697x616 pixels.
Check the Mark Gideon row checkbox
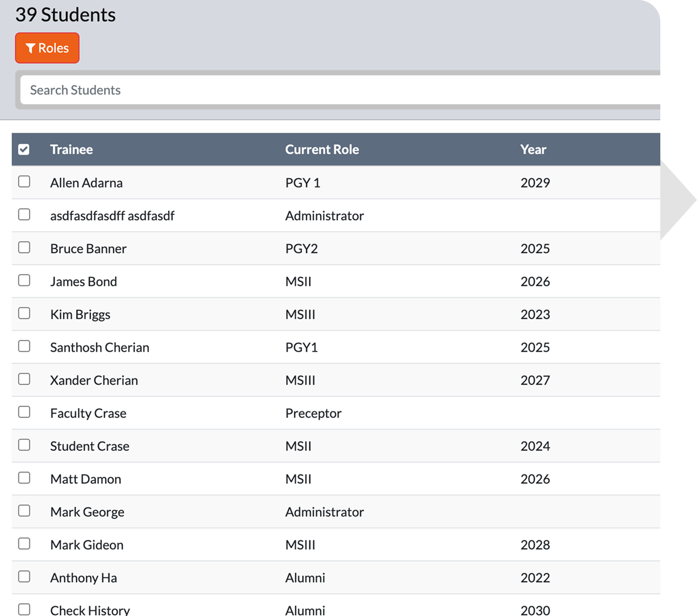click(x=24, y=544)
